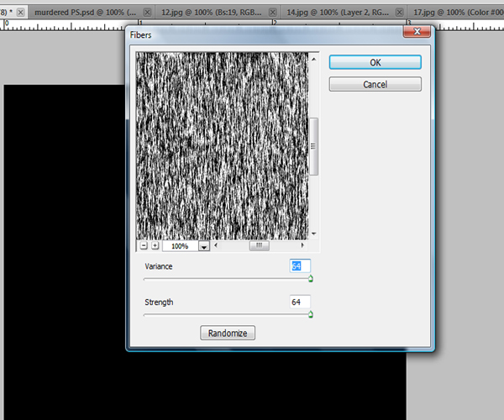Screen dimensions: 504x420
Task: Click the Strength slider handle
Action: point(310,314)
